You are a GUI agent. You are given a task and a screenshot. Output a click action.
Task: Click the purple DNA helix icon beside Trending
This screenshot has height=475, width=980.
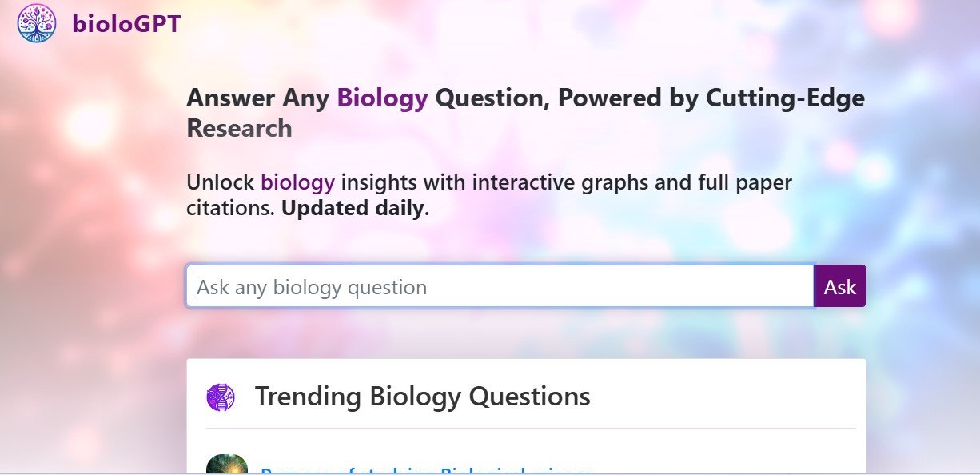[221, 396]
